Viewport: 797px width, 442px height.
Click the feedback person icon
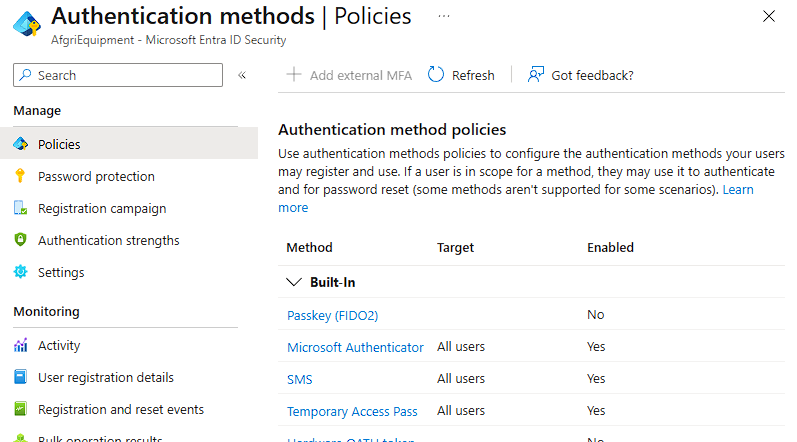[x=536, y=75]
